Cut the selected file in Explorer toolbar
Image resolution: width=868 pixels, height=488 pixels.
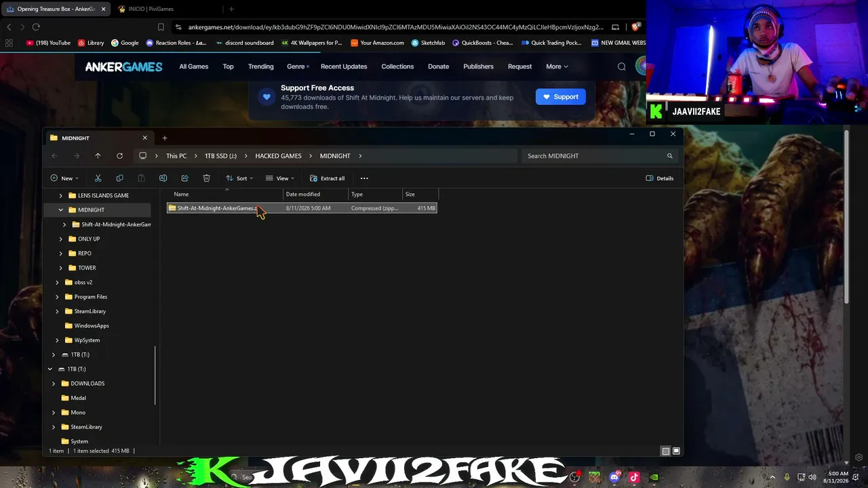[x=98, y=178]
